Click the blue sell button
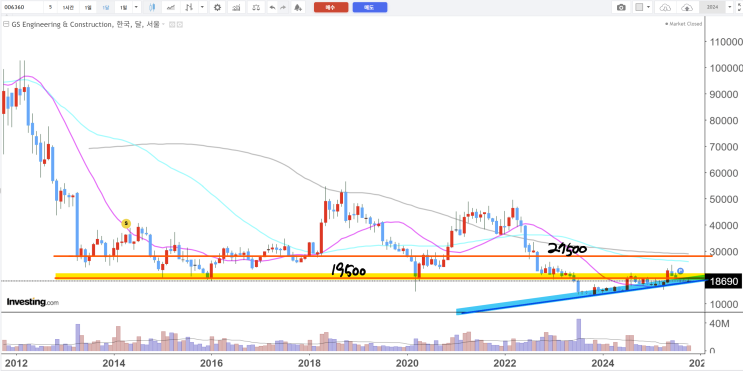Screen dimensions: 743x371 click(x=370, y=7)
